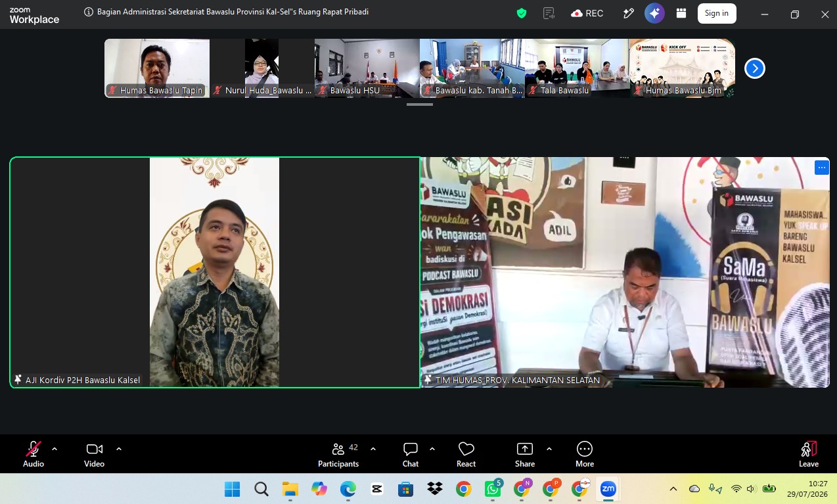The width and height of the screenshot is (837, 504).
Task: Open the first Chrome icon in taskbar
Action: 463,489
